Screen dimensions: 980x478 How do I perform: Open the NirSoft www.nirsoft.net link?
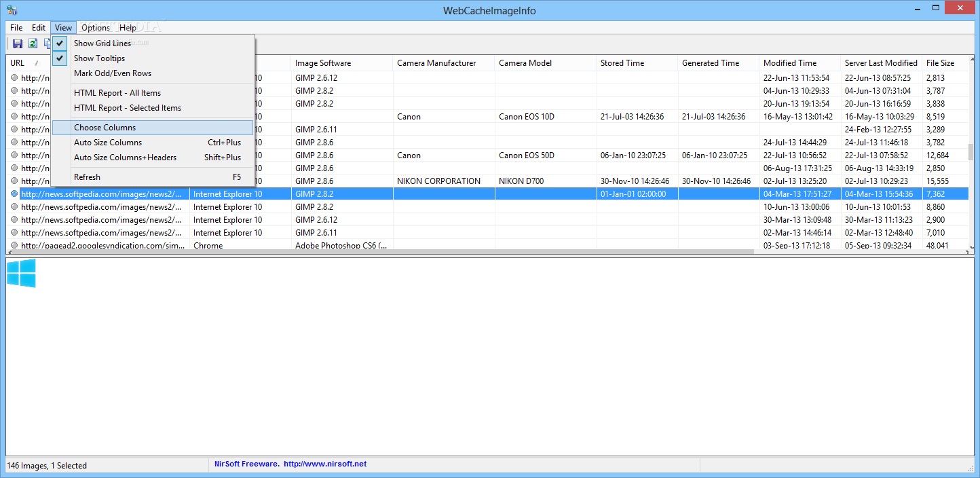(325, 464)
